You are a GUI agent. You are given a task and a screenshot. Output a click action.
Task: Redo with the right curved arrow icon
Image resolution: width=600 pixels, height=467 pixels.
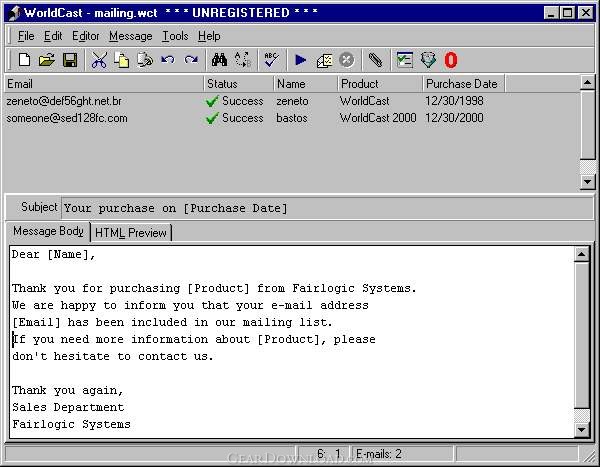[x=191, y=60]
